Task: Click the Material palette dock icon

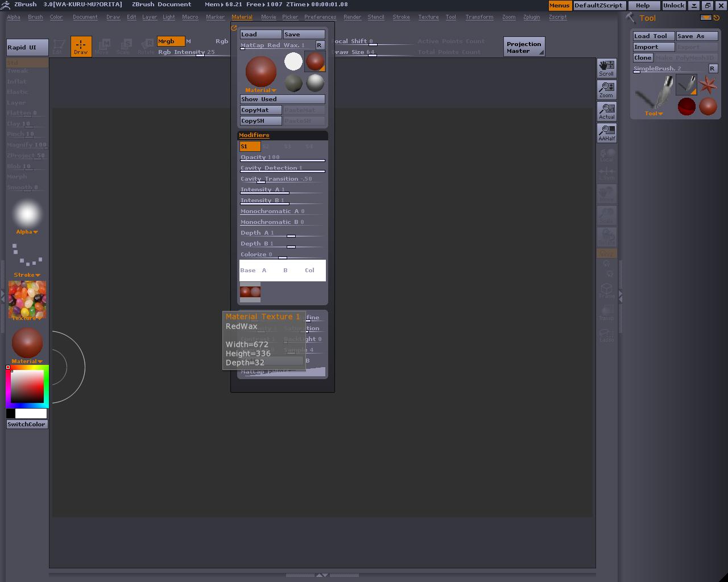Action: pyautogui.click(x=234, y=27)
